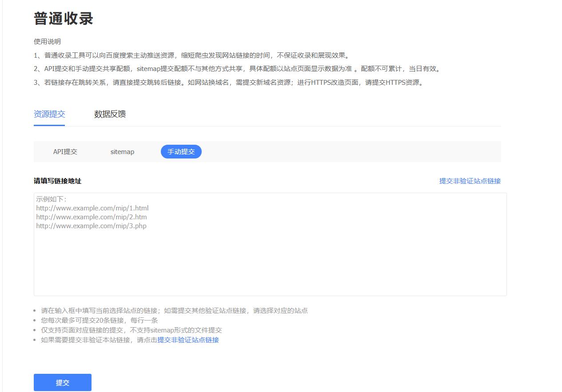This screenshot has width=562, height=392.
Task: Click the 普通收录 page heading
Action: [64, 19]
